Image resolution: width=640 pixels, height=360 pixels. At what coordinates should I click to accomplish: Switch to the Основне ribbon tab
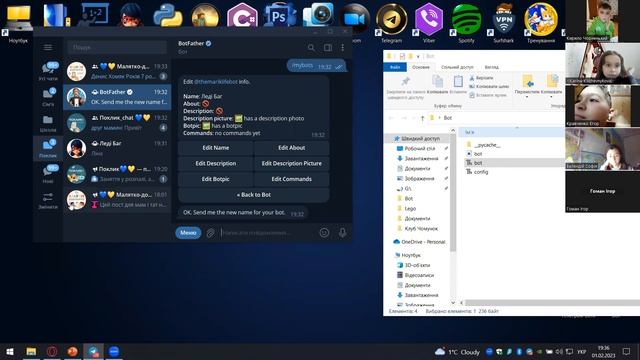click(421, 67)
